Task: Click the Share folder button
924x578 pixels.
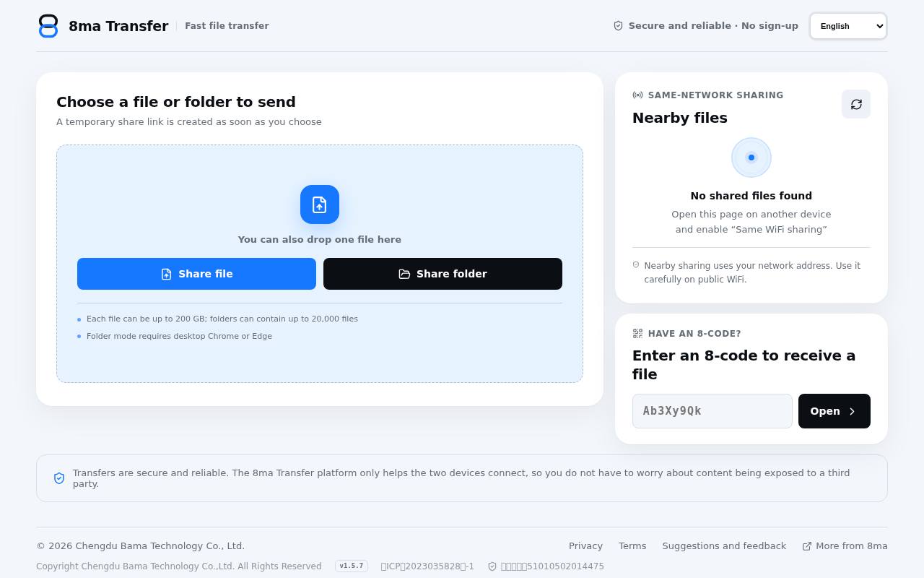Action: point(443,274)
